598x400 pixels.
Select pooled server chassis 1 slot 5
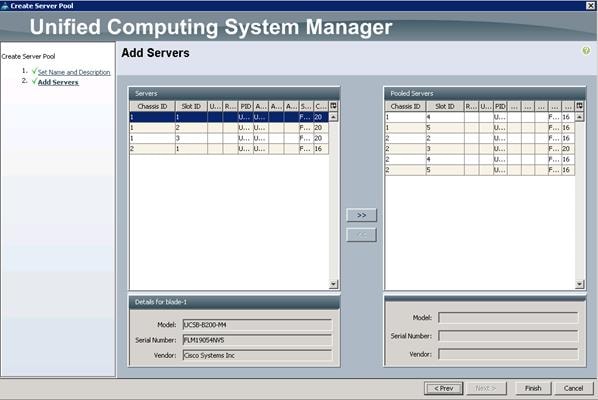(480, 128)
